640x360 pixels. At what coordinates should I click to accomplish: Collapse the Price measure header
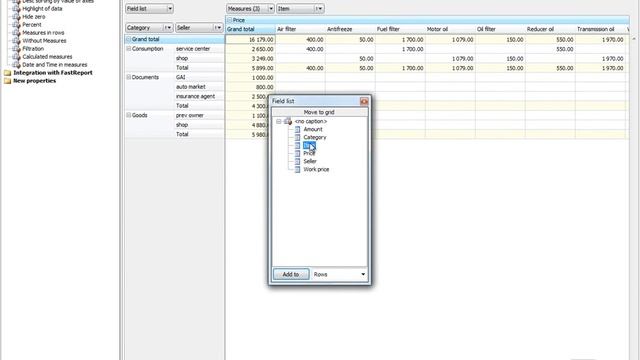(229, 20)
